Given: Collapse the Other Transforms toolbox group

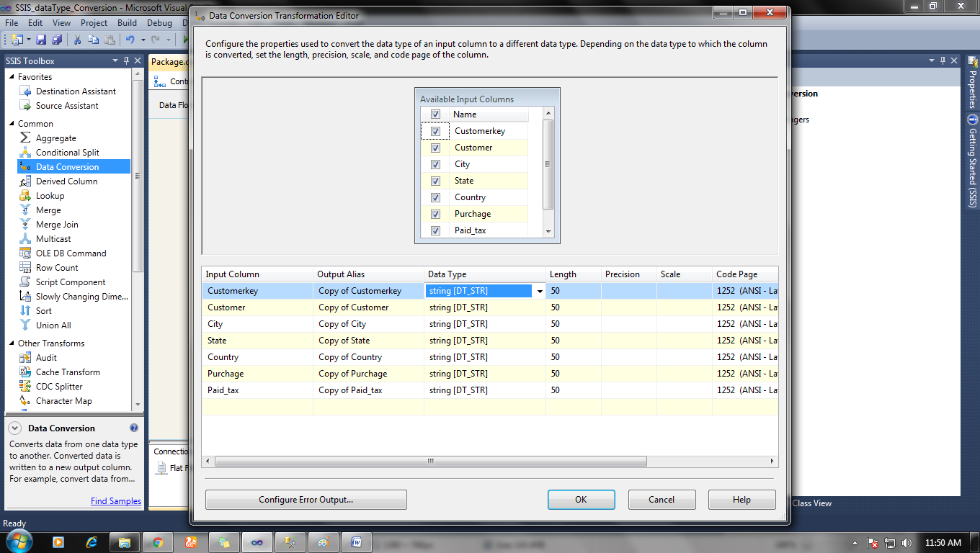Looking at the screenshot, I should click(12, 343).
